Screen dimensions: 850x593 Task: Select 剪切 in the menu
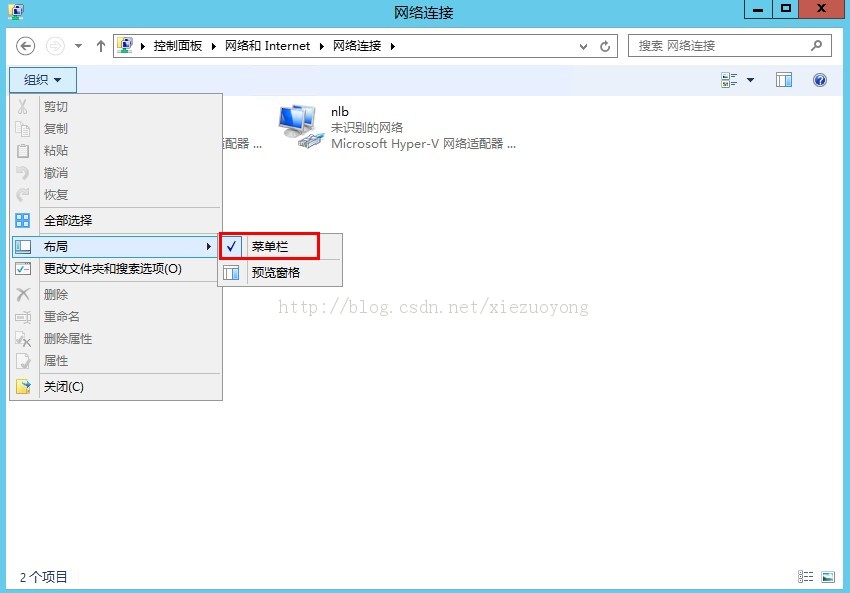[116, 107]
